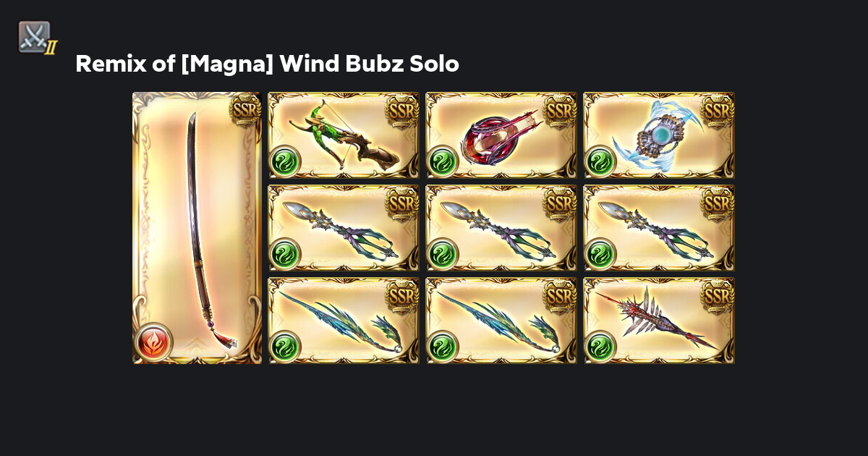Select the katana main weapon card
868x456 pixels.
point(197,227)
